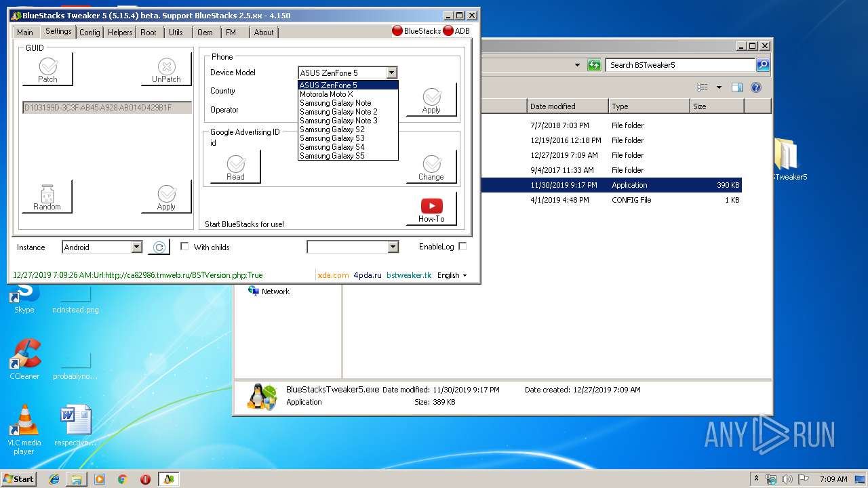The height and width of the screenshot is (488, 868).
Task: Toggle the Explorer preview pane icon
Action: pyautogui.click(x=737, y=87)
